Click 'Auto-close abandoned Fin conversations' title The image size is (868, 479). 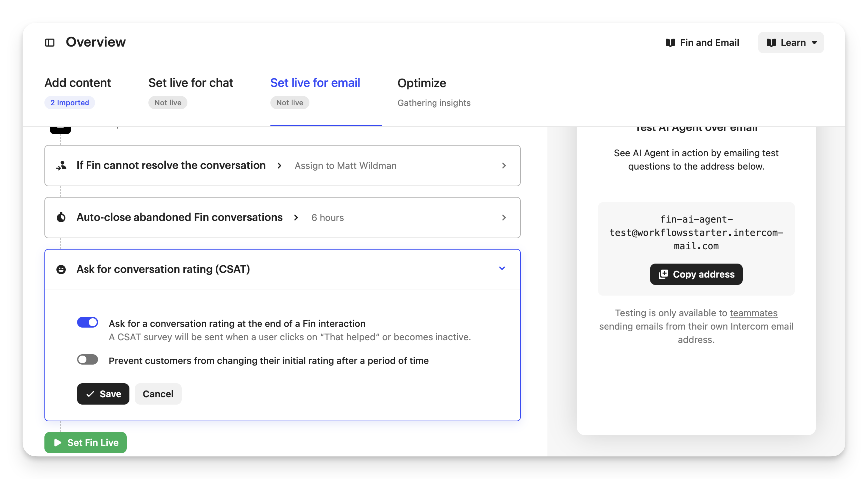pyautogui.click(x=179, y=217)
